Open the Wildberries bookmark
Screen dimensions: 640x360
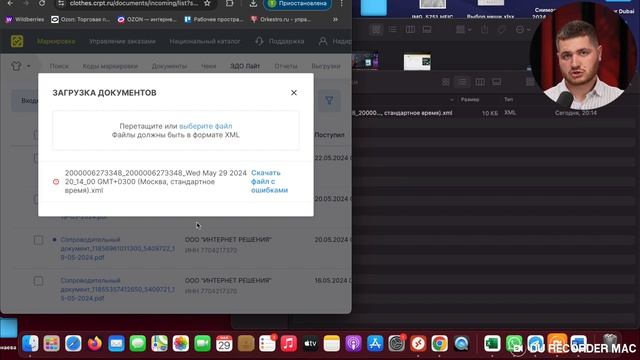click(25, 19)
